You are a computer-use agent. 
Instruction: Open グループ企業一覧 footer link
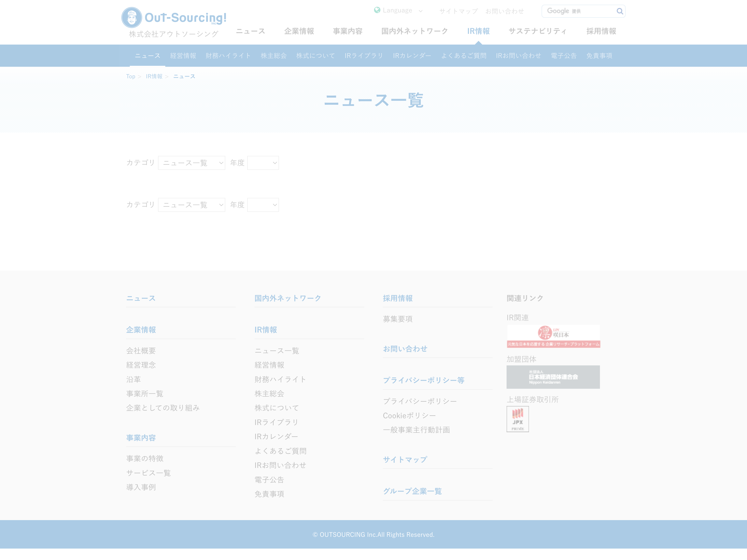tap(412, 491)
